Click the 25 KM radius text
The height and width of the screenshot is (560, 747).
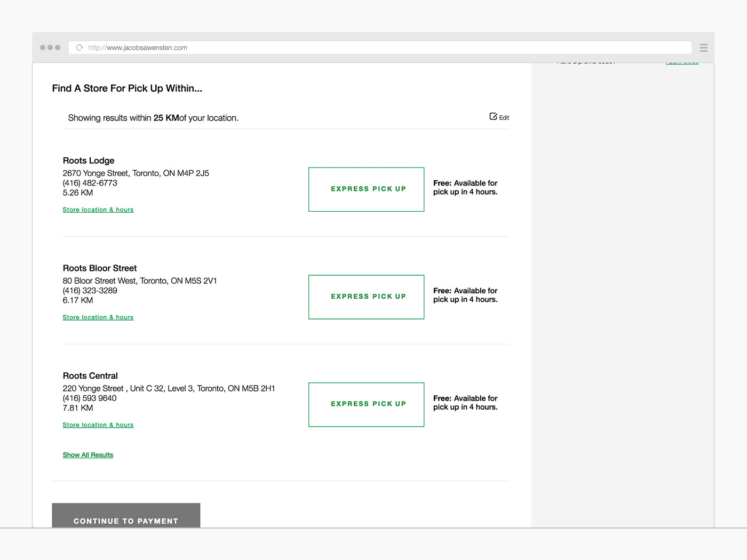pos(166,118)
